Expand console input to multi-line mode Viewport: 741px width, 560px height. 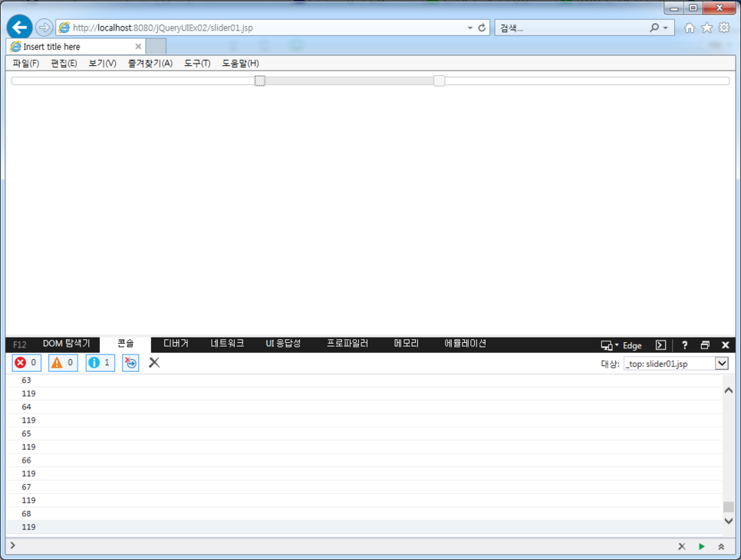pos(721,546)
